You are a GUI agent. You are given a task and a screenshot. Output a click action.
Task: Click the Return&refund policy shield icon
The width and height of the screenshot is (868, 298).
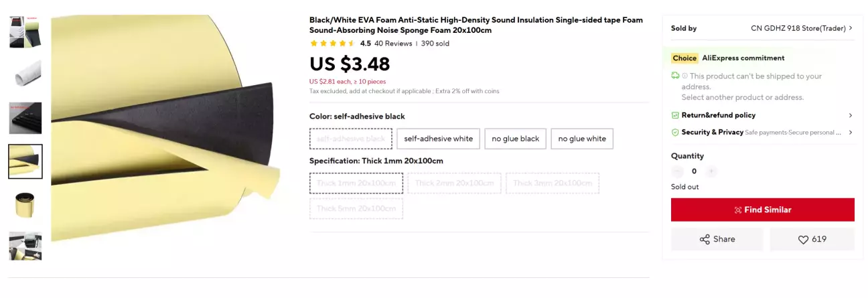[x=675, y=115]
